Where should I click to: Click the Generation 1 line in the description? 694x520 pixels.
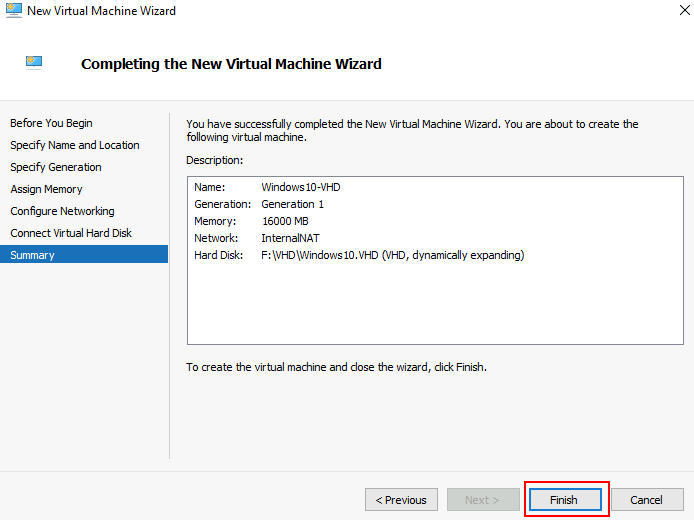click(x=292, y=204)
